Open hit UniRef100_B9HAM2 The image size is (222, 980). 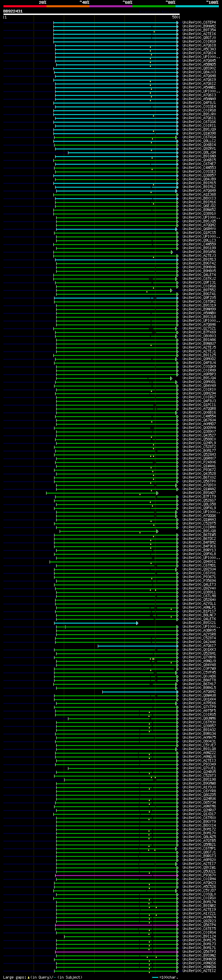pos(199,26)
